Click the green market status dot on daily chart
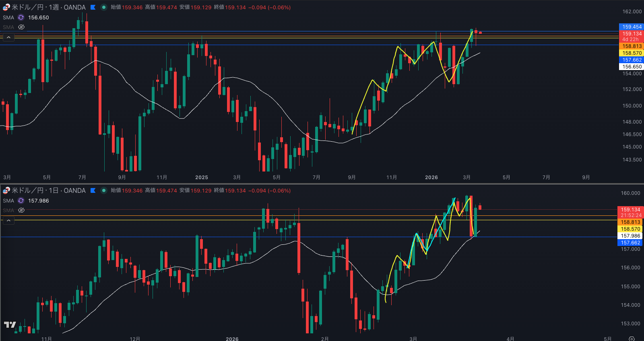This screenshot has width=644, height=341. coord(104,190)
